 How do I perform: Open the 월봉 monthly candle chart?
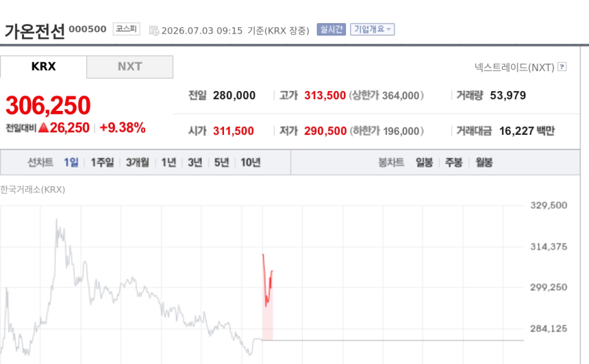click(484, 162)
